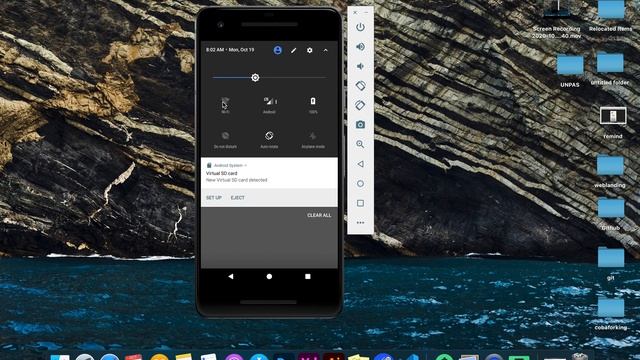
Task: Toggle the Do not disturb tile
Action: (225, 140)
